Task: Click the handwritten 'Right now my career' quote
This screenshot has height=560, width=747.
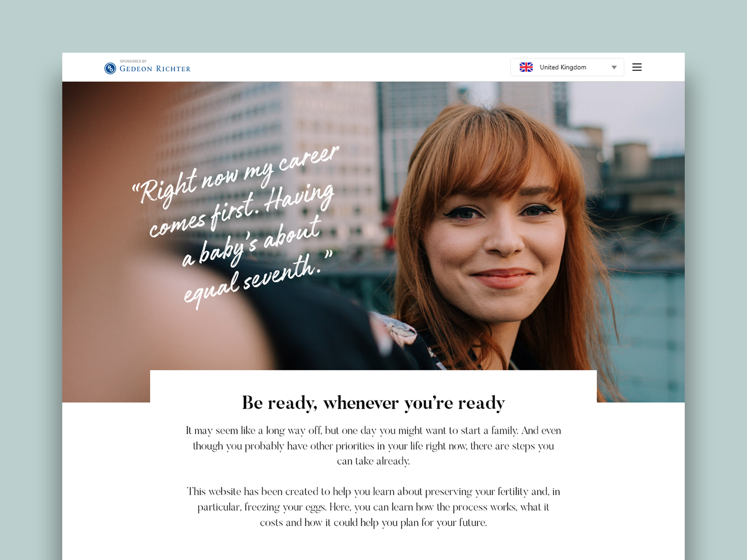Action: (236, 174)
